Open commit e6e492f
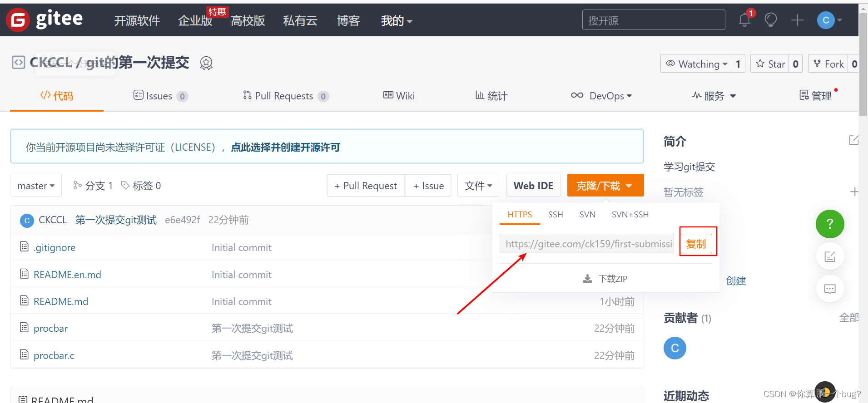 182,220
